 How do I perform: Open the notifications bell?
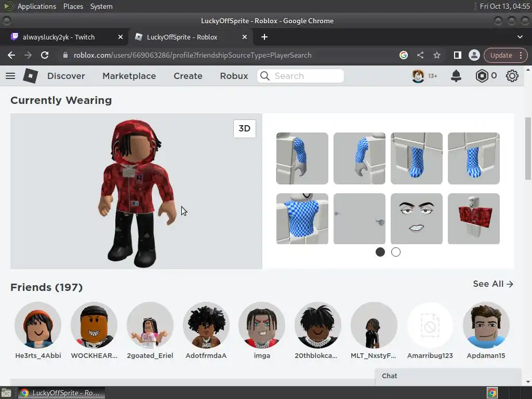tap(456, 76)
